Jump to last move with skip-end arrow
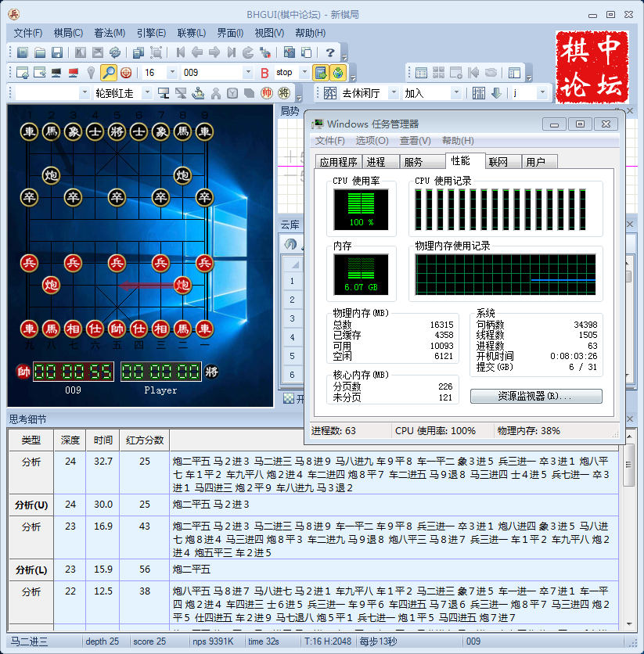The height and width of the screenshot is (654, 644). tap(232, 52)
